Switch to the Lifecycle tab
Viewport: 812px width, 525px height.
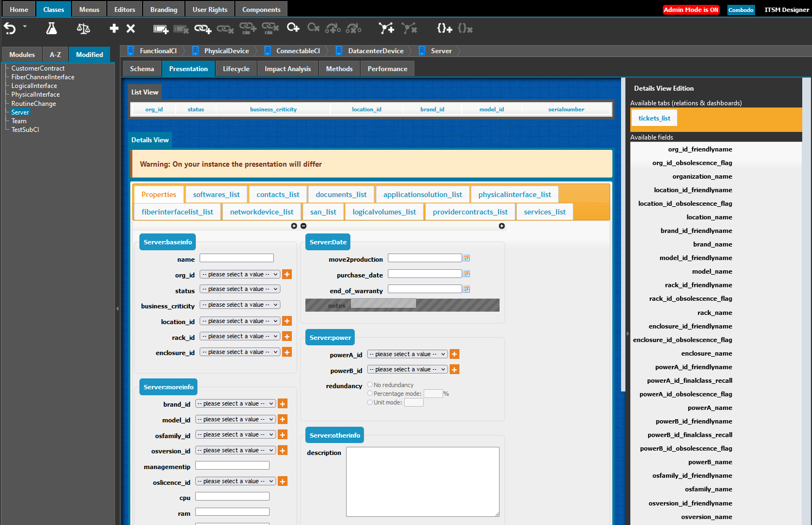pos(236,69)
